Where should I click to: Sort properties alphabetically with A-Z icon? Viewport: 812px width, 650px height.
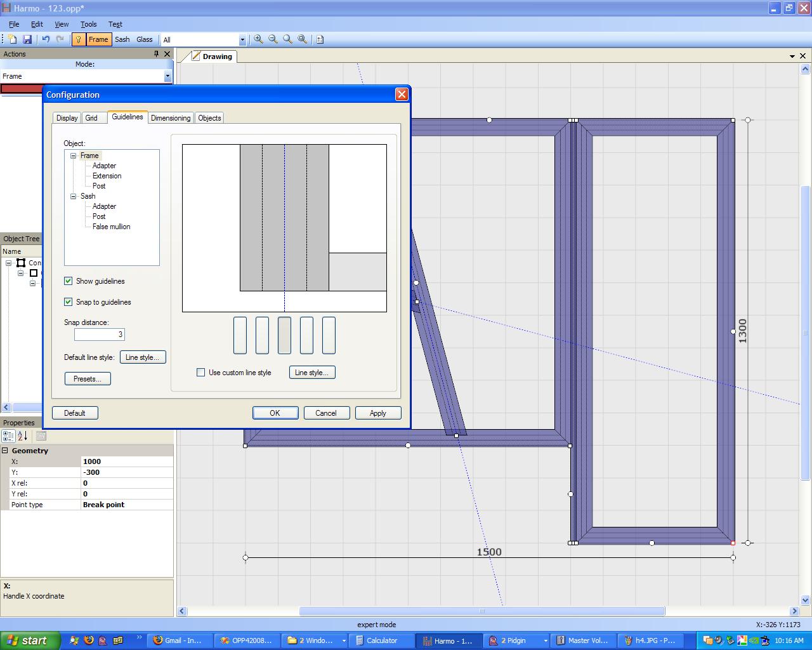coord(22,436)
